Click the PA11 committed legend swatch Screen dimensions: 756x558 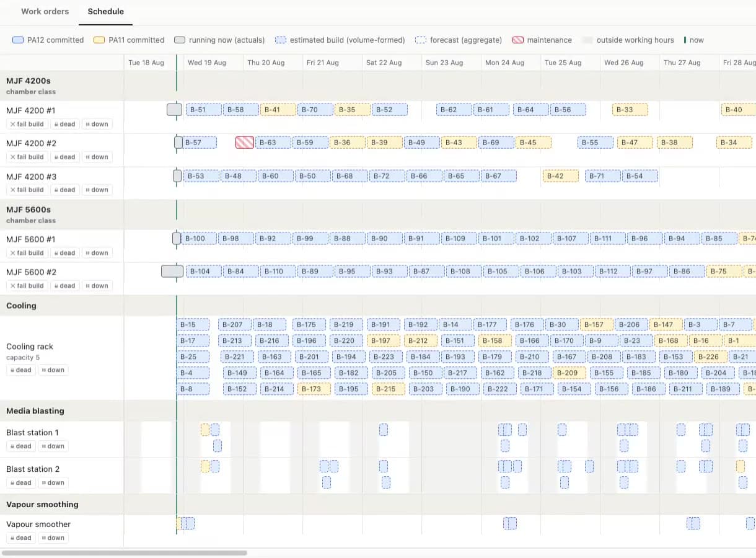[x=99, y=40]
